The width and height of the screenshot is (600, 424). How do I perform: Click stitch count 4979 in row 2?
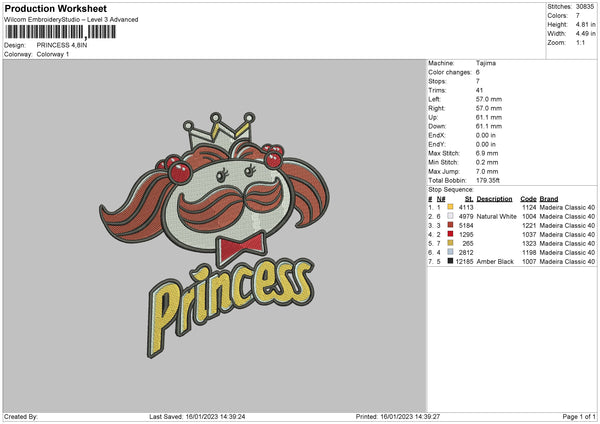466,217
